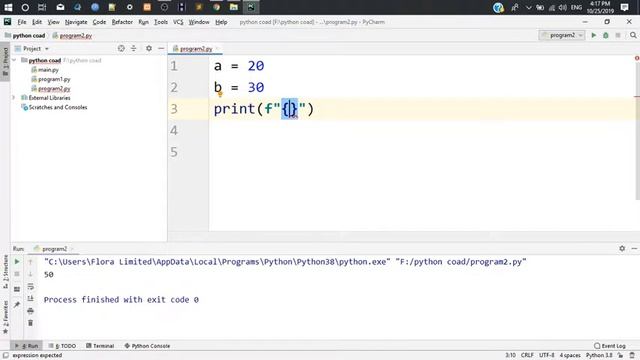Collapse all in the Project panel
The image size is (640, 360).
133,49
